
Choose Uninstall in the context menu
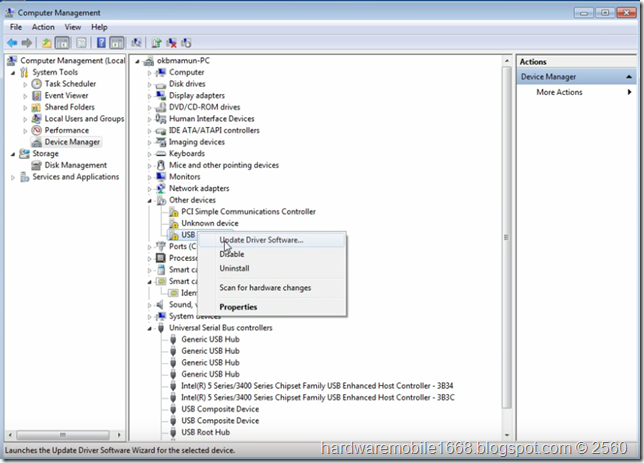coord(271,268)
